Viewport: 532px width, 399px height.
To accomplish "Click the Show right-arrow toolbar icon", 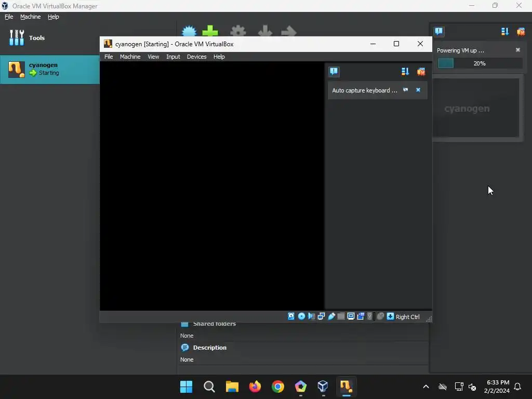I will coord(289,32).
